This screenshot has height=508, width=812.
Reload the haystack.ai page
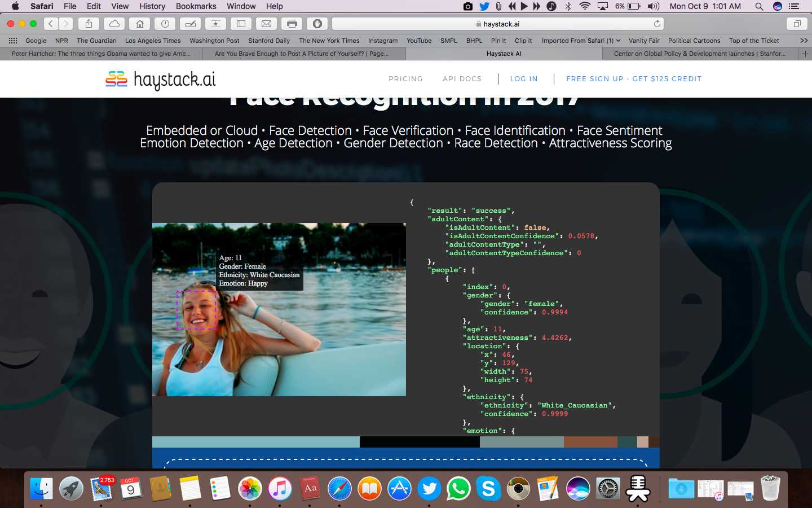(x=657, y=24)
